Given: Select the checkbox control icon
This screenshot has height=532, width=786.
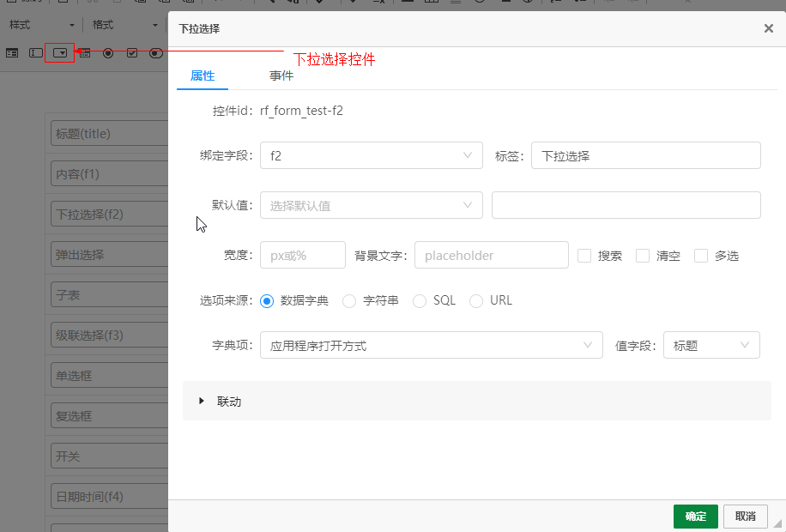Looking at the screenshot, I should pos(132,53).
